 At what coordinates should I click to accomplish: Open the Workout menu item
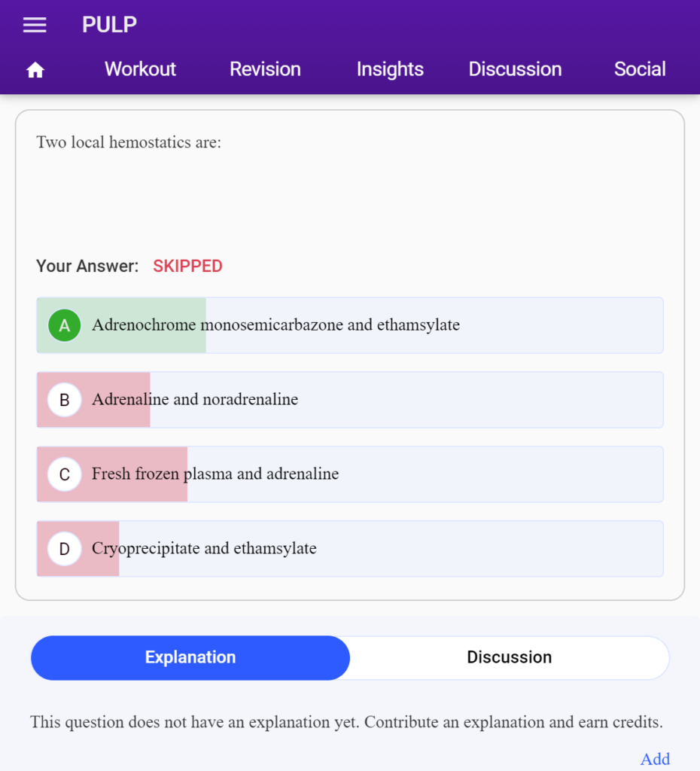140,69
